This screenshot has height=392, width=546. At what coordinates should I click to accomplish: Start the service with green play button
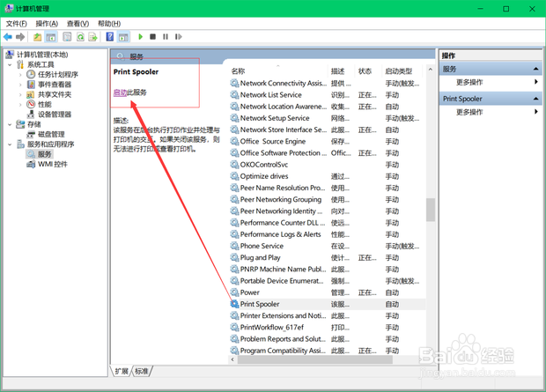(141, 37)
